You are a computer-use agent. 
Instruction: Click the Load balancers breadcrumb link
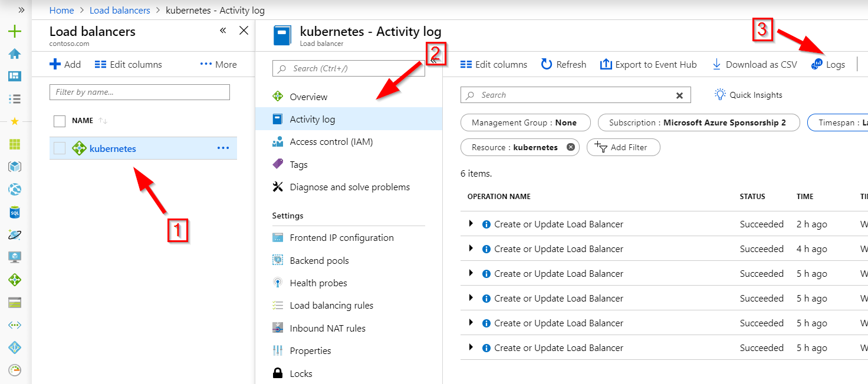[120, 11]
